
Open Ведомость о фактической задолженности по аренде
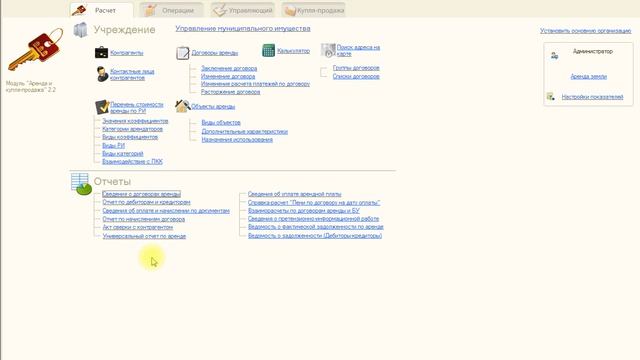point(316,227)
